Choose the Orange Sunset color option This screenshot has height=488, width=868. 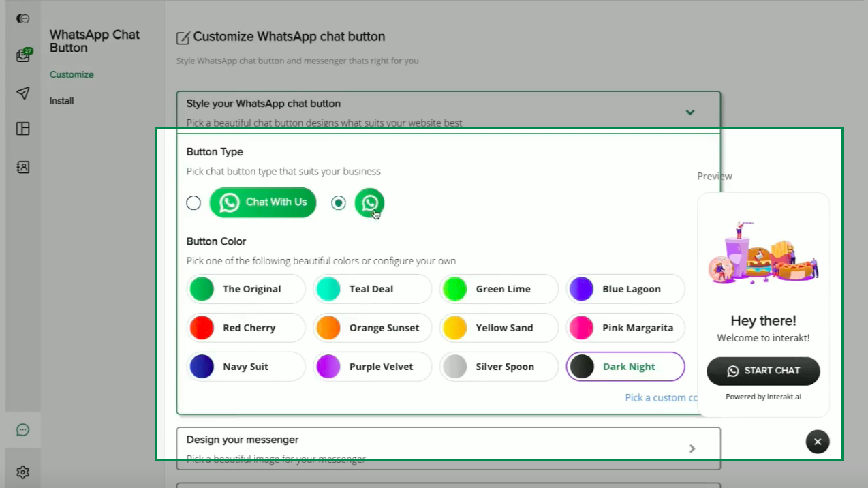(373, 328)
